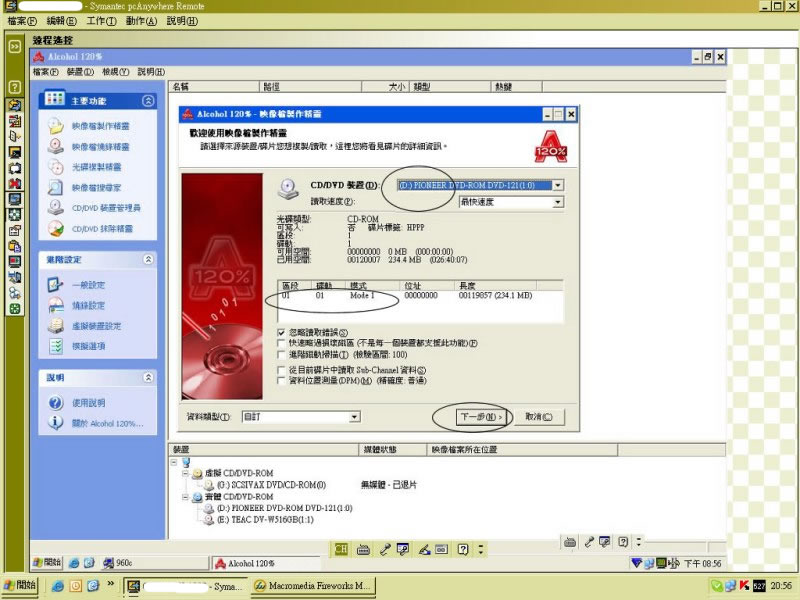Select the TEAC DV-W516GB drive (E:)
This screenshot has height=600, width=800.
(265, 520)
